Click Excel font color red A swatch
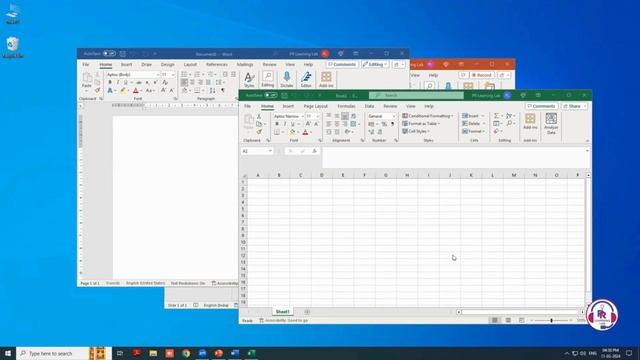The image size is (640, 360). click(305, 132)
